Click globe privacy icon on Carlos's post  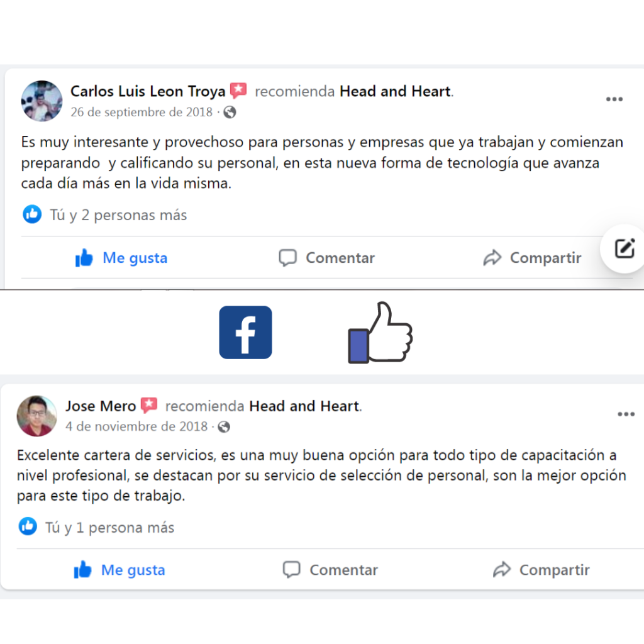230,112
